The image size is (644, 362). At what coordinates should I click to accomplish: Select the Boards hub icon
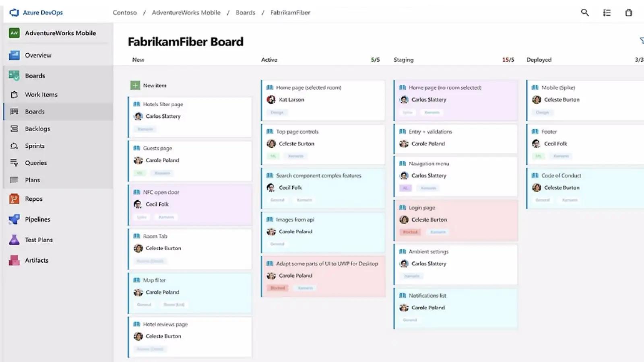pos(14,76)
